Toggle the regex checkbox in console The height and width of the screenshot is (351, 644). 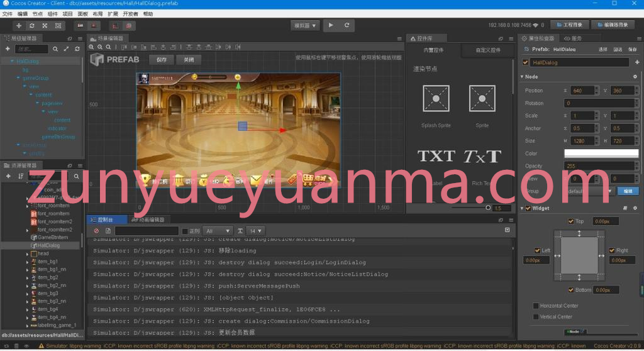185,231
